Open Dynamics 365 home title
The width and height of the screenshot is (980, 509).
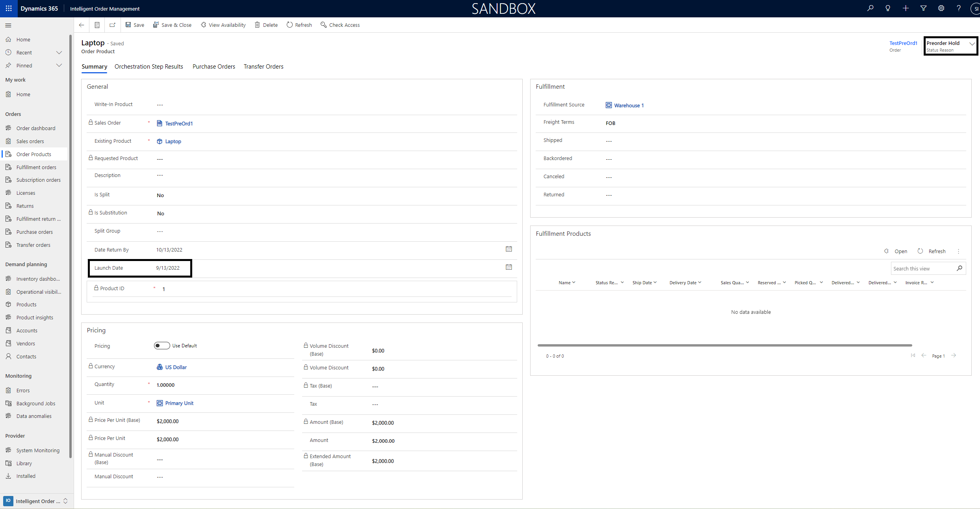(x=39, y=8)
